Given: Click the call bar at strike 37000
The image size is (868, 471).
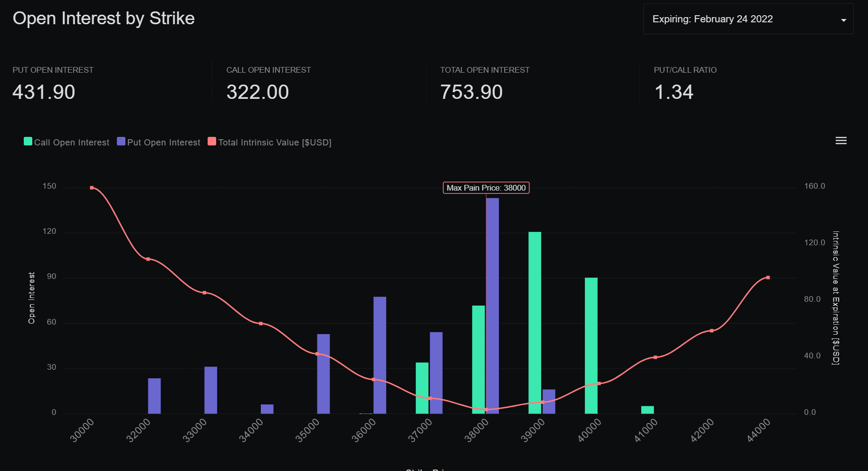Looking at the screenshot, I should tap(422, 388).
